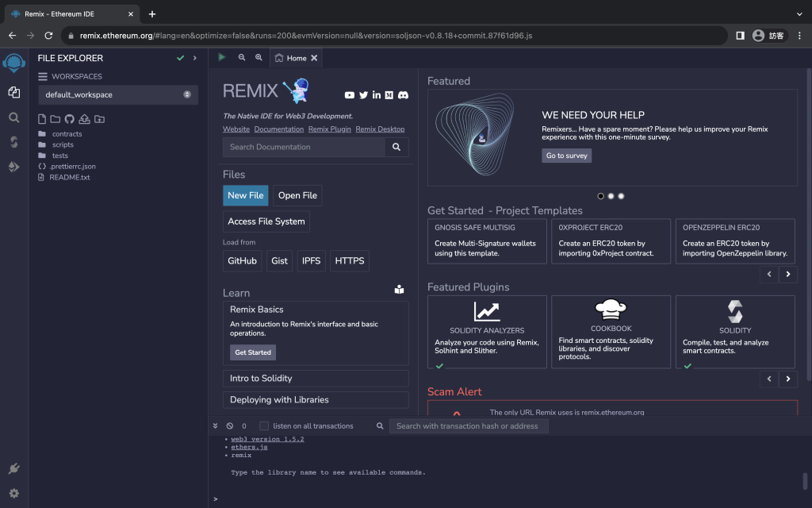Click the New File button
Screen dimensions: 812x508
coord(246,195)
